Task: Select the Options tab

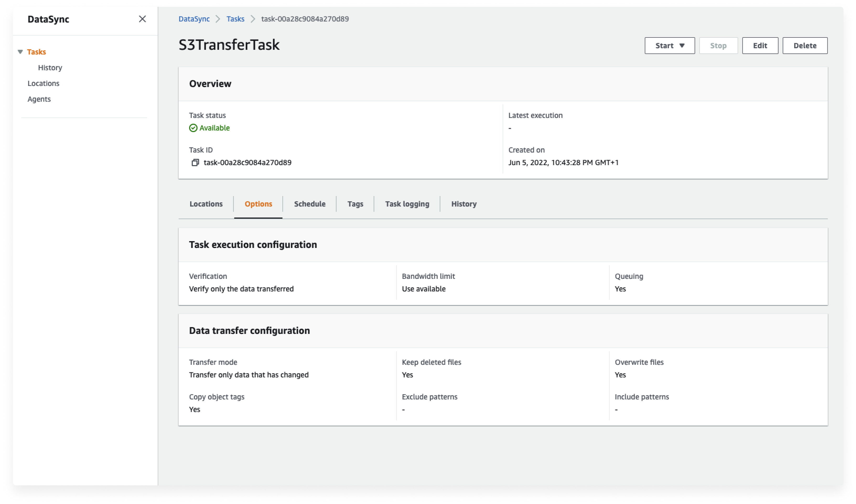Action: pos(258,204)
